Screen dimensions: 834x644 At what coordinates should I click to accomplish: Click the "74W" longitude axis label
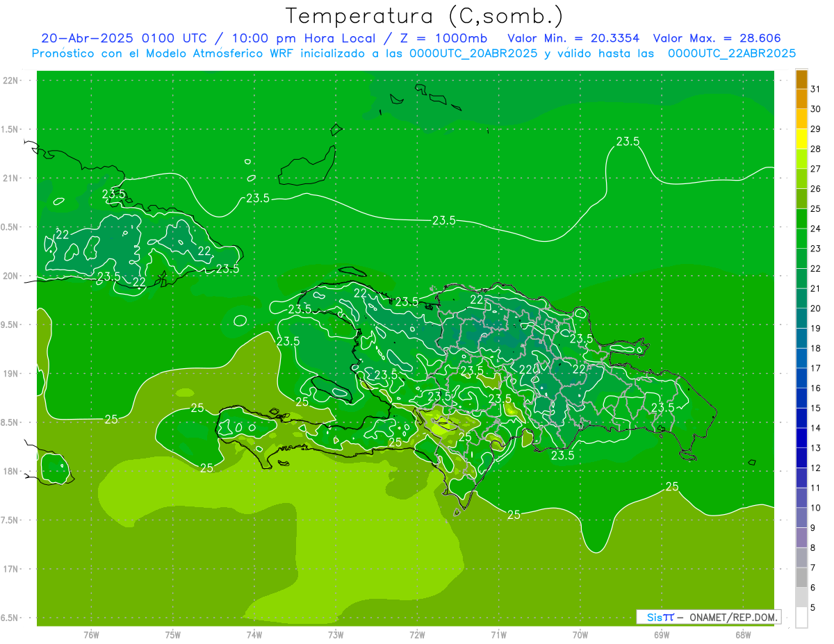254,635
